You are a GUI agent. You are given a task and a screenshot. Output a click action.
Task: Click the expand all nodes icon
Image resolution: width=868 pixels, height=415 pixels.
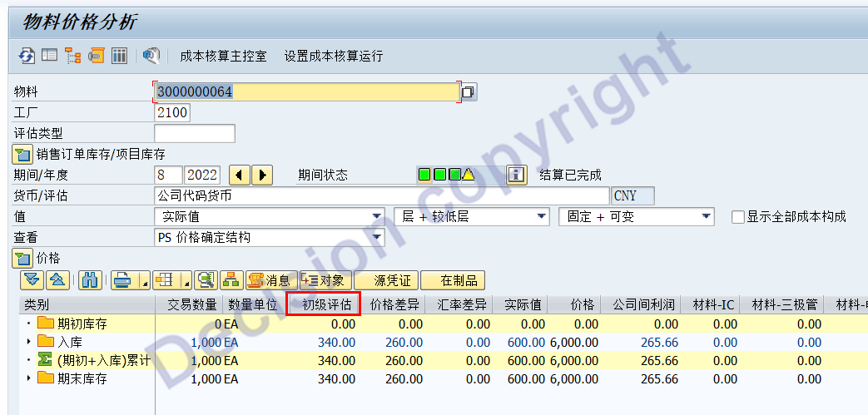click(32, 280)
